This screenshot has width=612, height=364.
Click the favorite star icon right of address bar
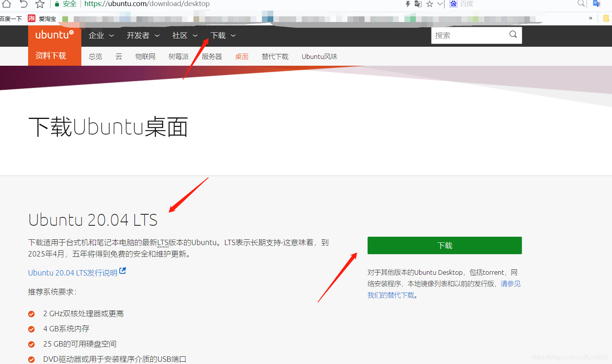tap(430, 4)
